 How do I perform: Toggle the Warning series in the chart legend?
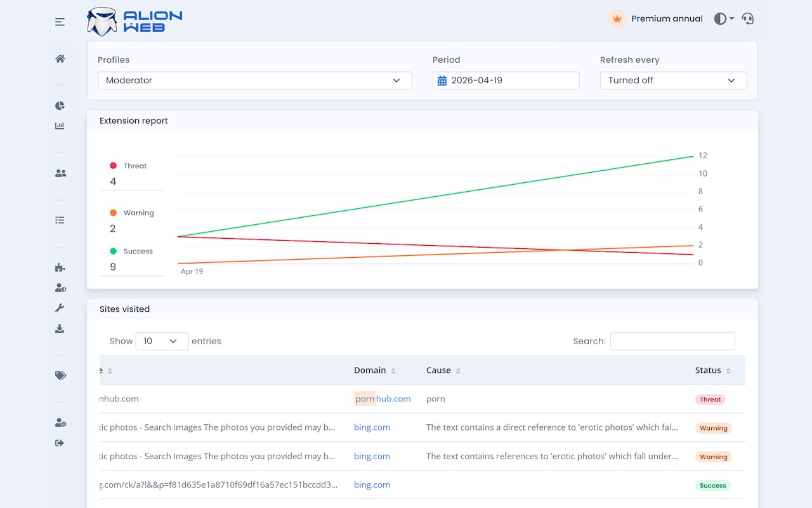tap(132, 213)
